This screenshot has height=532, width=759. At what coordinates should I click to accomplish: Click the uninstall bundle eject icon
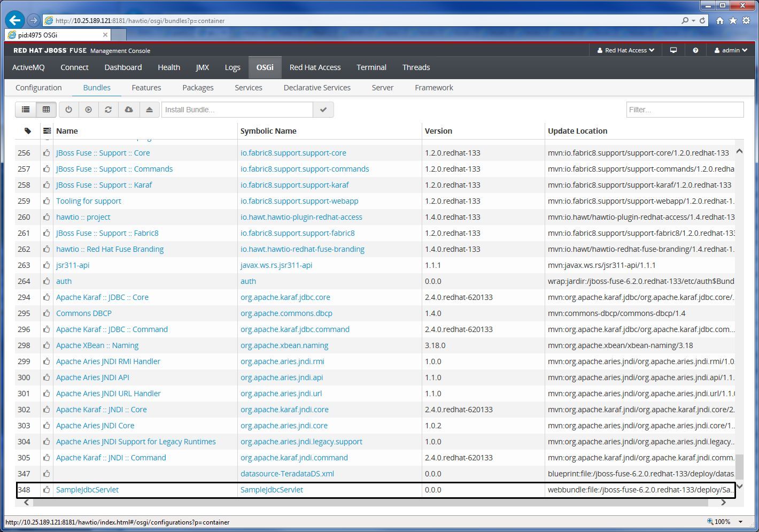tap(149, 110)
